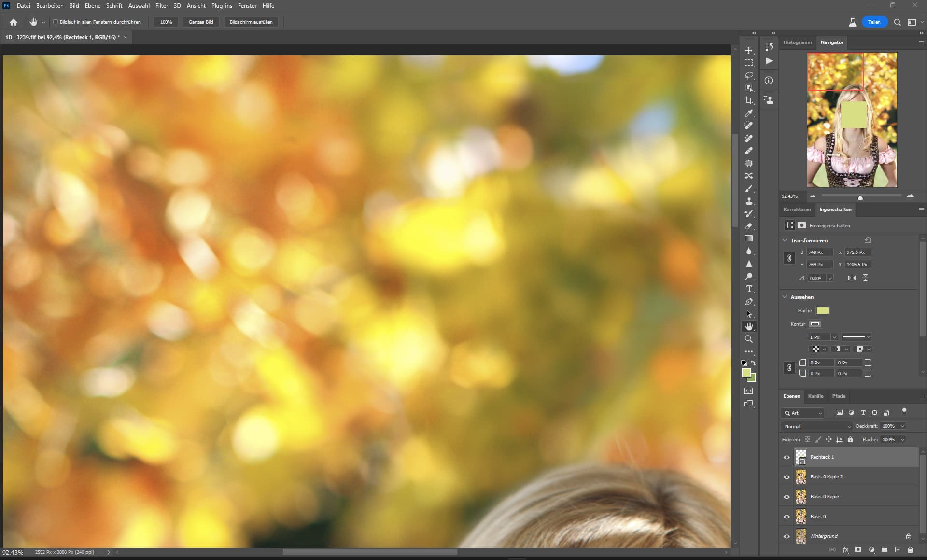Open Deckkraft opacity dropdown arrow

point(902,426)
